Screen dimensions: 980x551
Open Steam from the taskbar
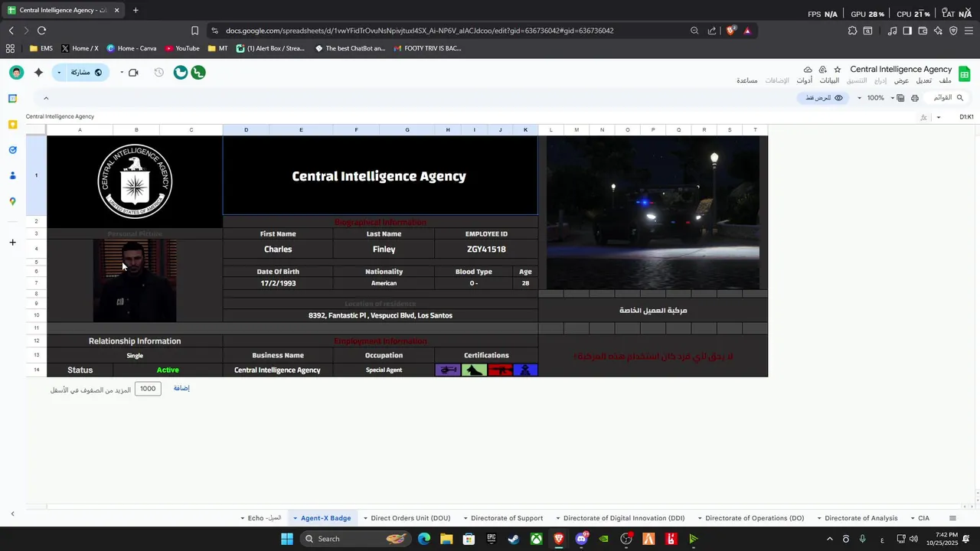tap(513, 539)
